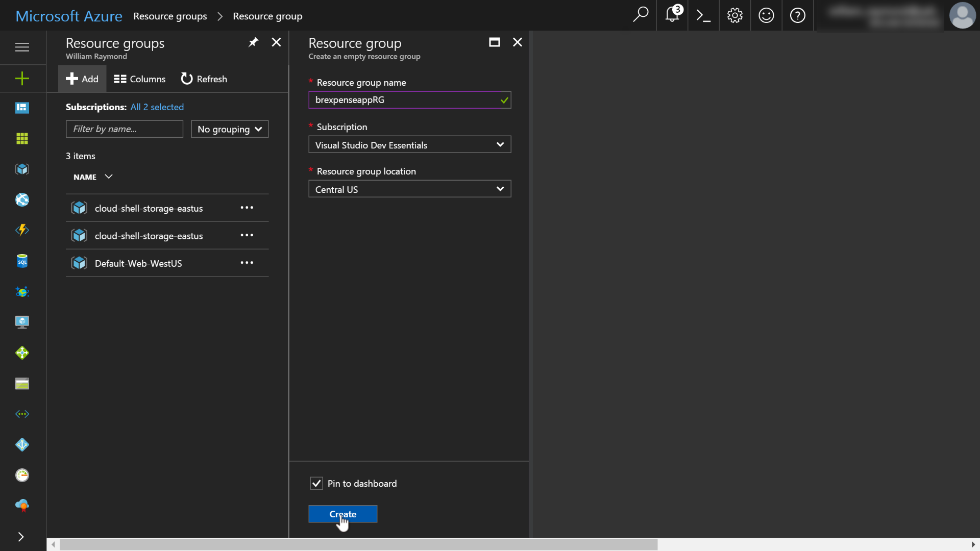Click Columns in the toolbar
Image resolution: width=980 pixels, height=551 pixels.
140,79
